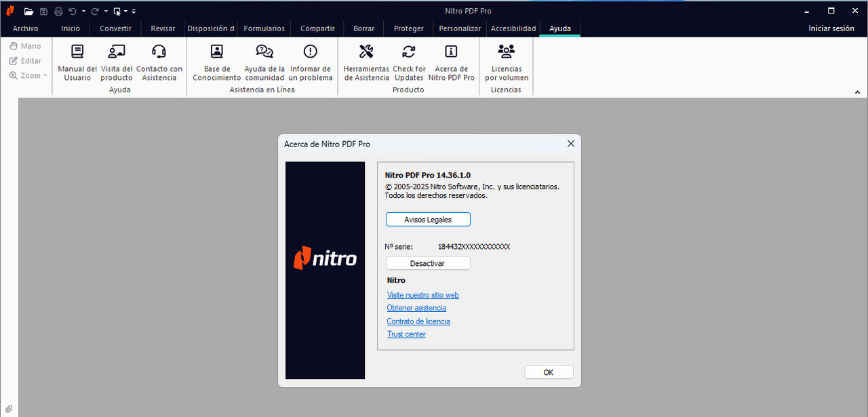Open Manual del Usuario
Image resolution: width=868 pixels, height=417 pixels.
(77, 62)
